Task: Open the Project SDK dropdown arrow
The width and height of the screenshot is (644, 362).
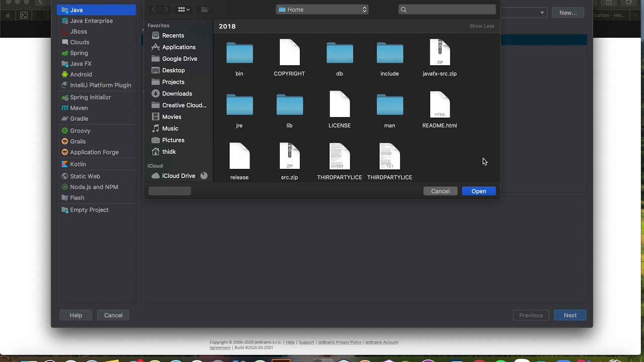Action: 542,13
